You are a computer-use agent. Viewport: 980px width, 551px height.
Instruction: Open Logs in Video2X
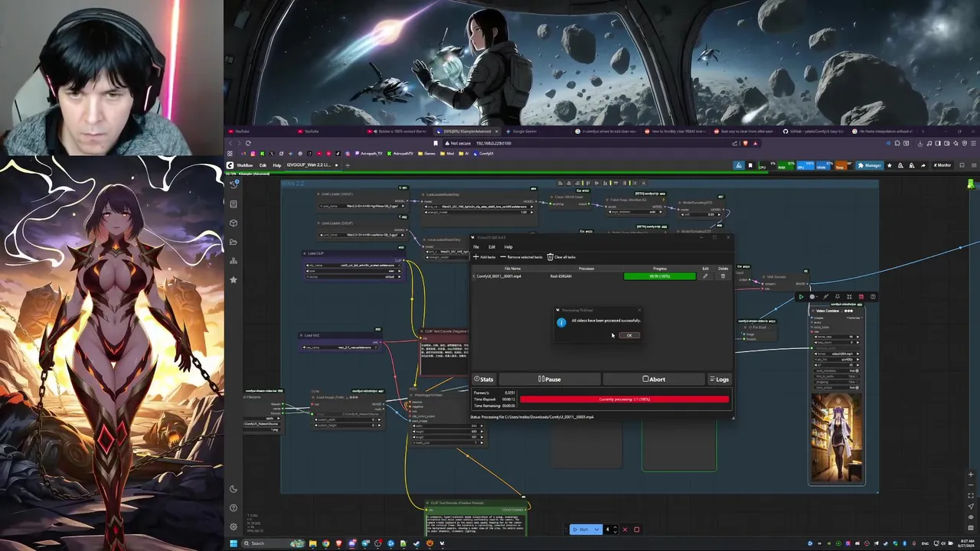pyautogui.click(x=719, y=379)
